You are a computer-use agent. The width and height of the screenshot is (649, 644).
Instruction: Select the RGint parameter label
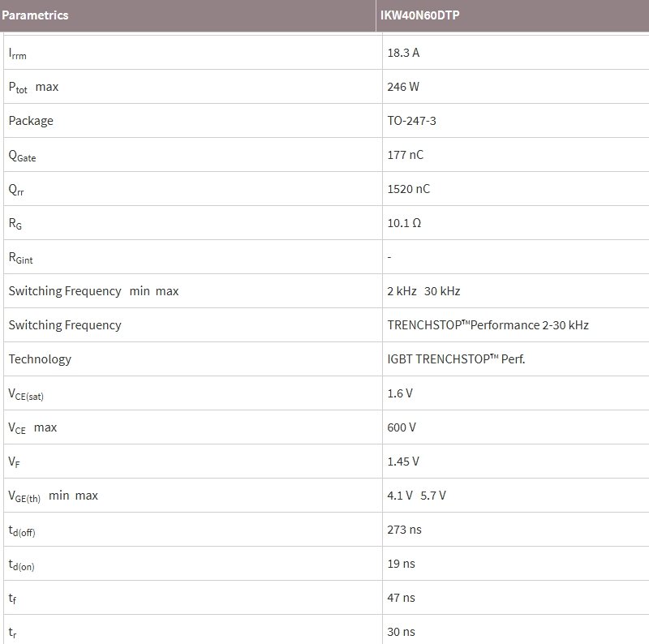21,258
